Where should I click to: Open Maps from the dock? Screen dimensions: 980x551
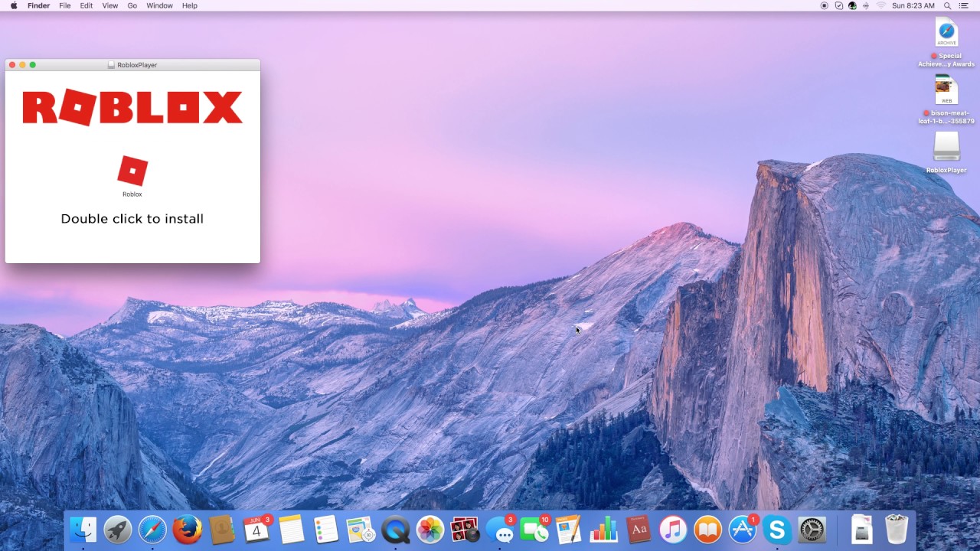361,530
